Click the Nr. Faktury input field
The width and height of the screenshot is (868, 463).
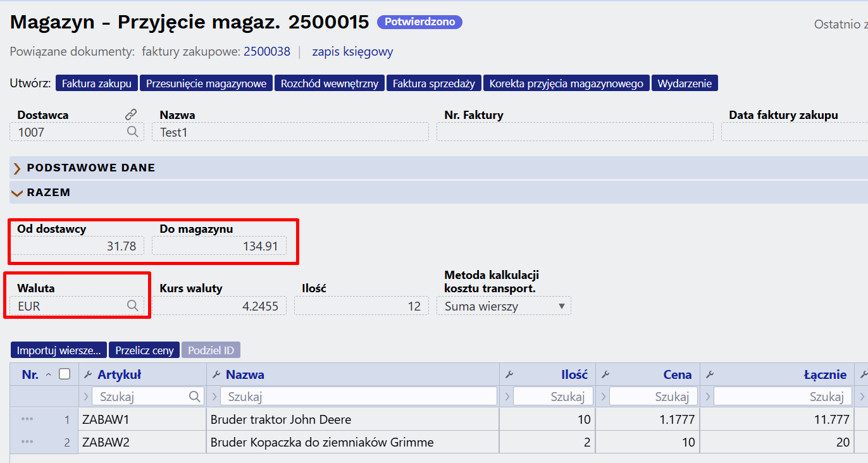point(574,132)
